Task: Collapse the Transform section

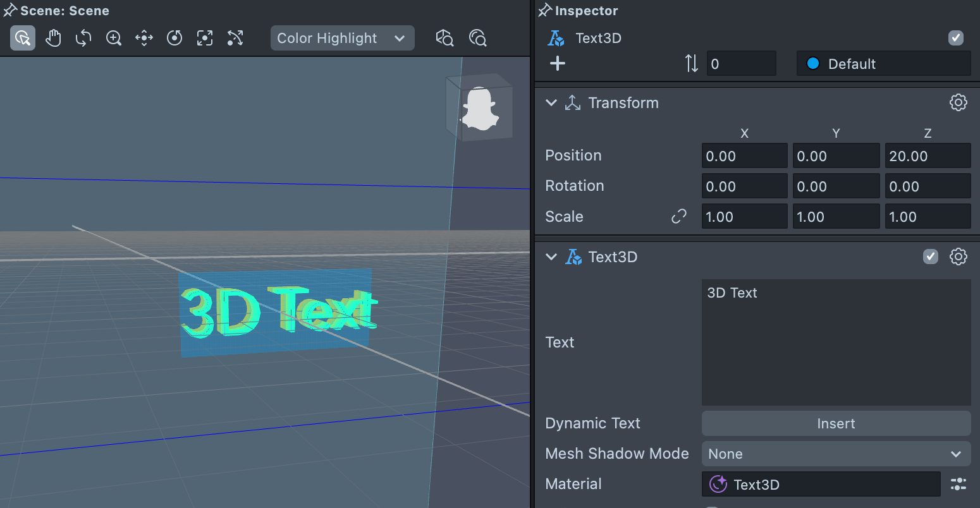Action: pos(551,103)
